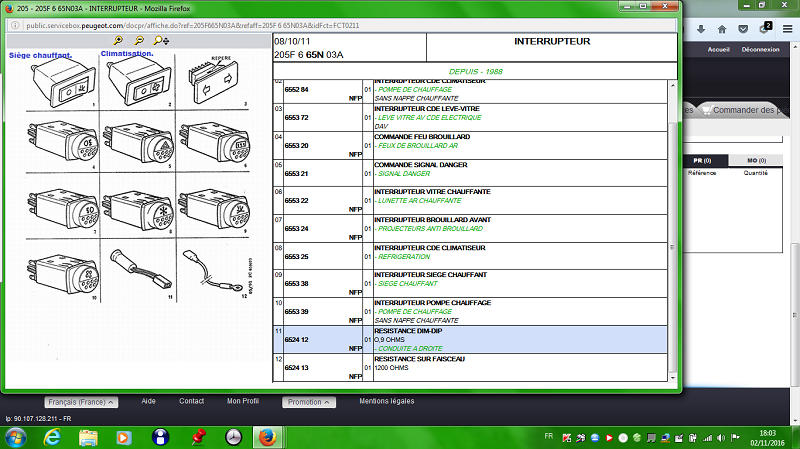Select part reference 6552 84

(x=296, y=89)
